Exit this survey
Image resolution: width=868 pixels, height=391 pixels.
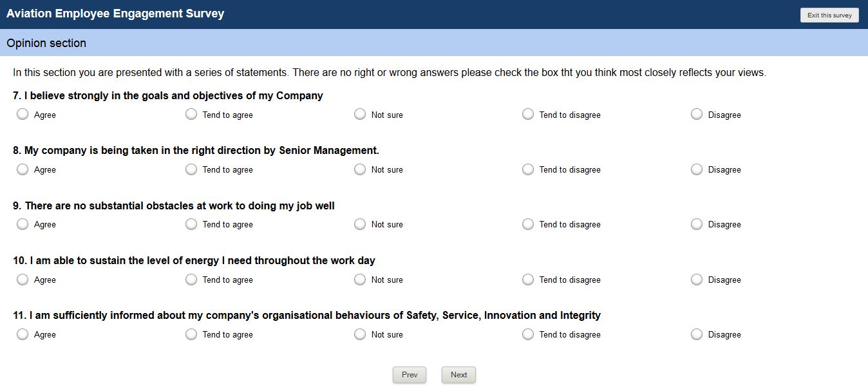click(829, 15)
